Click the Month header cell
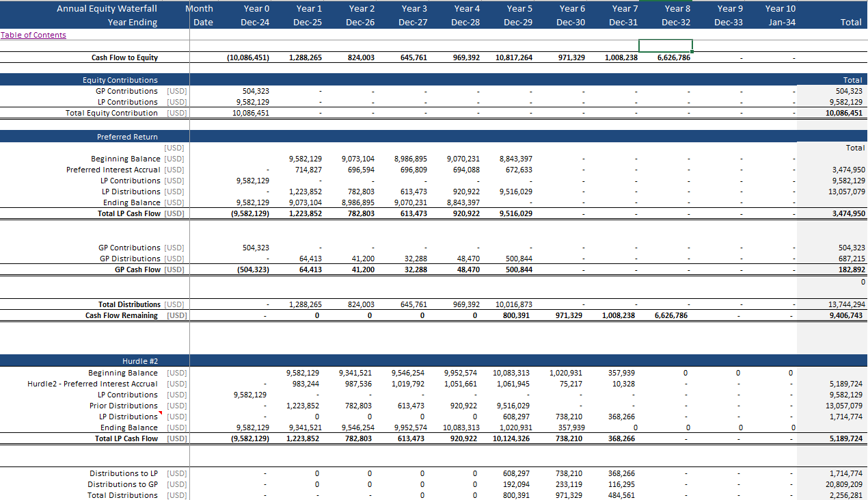 tap(199, 9)
